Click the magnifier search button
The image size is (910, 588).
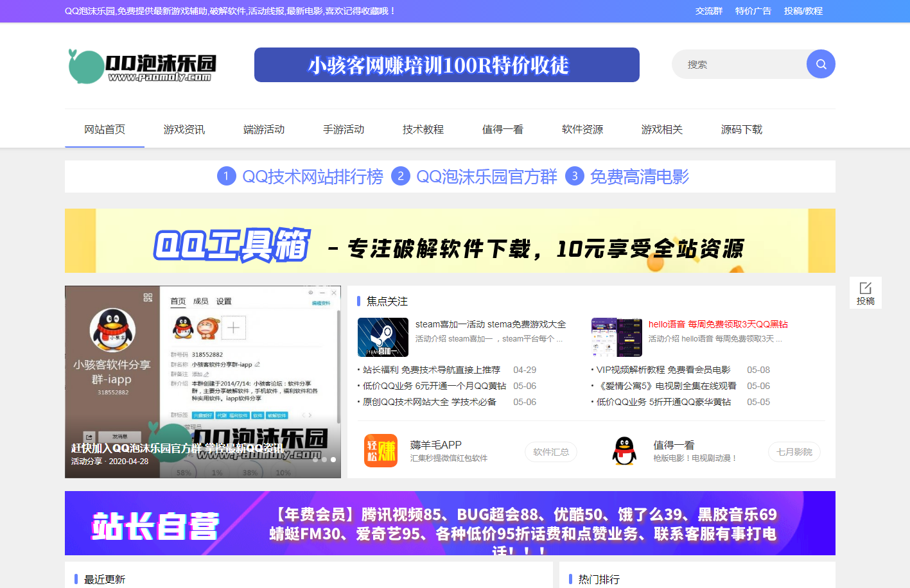click(x=821, y=64)
